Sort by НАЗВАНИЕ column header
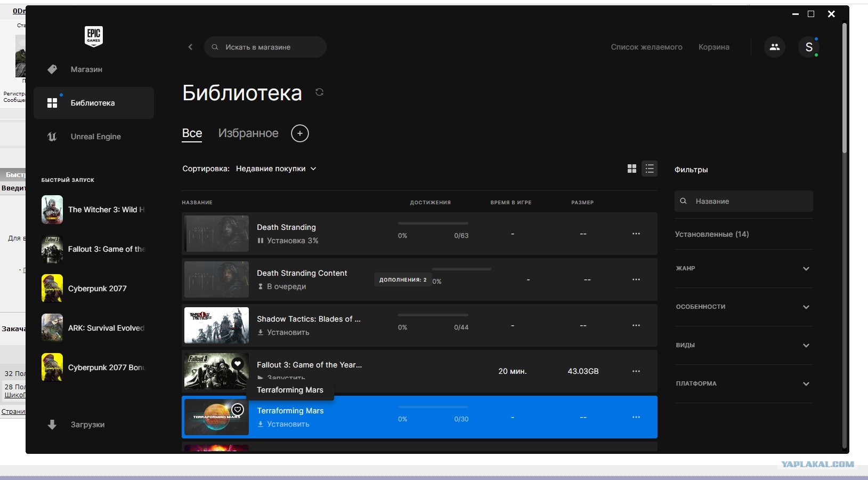This screenshot has width=868, height=480. click(197, 203)
